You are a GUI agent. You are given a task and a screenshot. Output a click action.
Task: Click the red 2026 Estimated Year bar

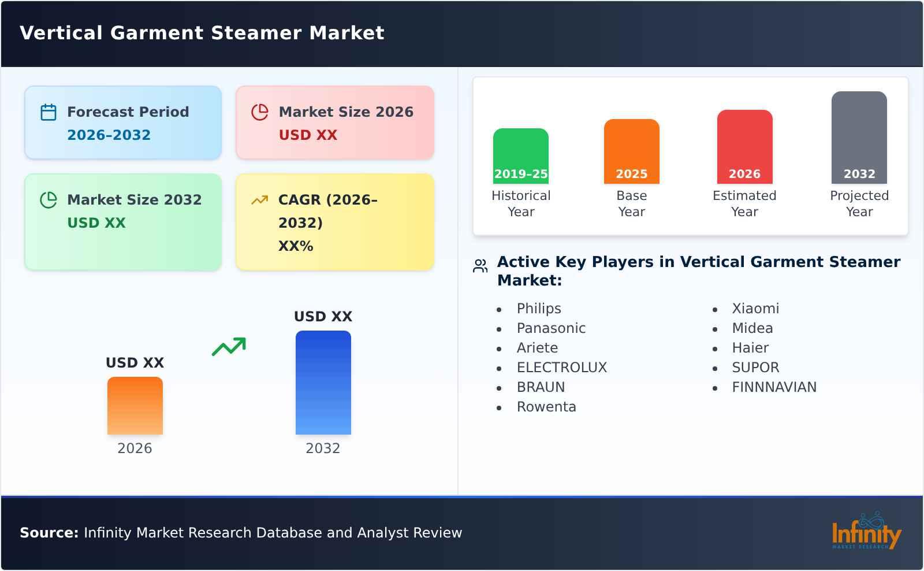coord(744,147)
